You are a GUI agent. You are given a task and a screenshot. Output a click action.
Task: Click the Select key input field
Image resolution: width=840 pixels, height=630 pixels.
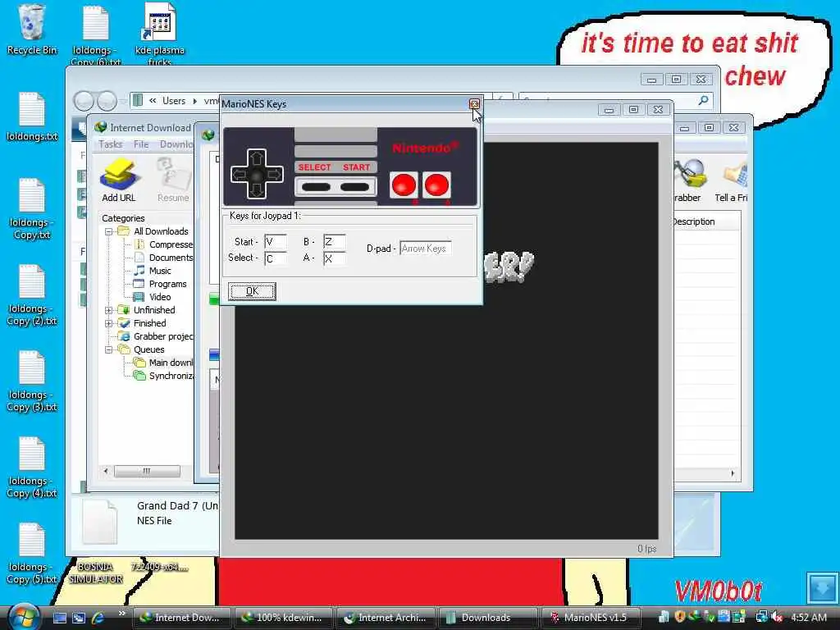(276, 258)
